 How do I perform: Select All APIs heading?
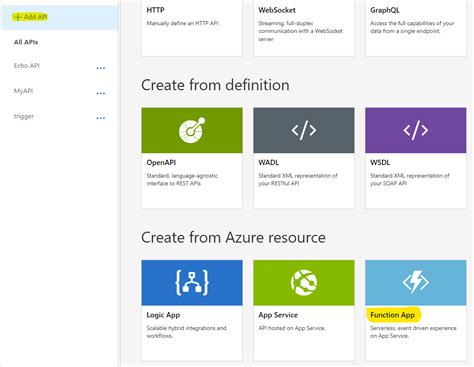[x=26, y=42]
